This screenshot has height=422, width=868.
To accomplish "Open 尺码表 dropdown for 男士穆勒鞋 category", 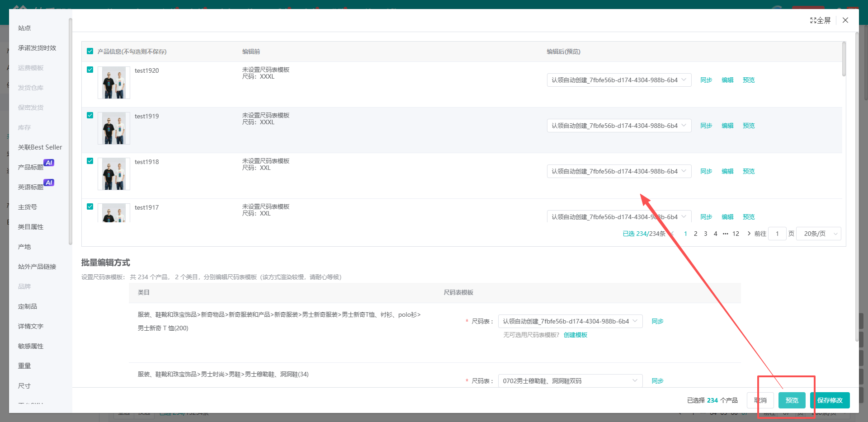I will pos(570,381).
